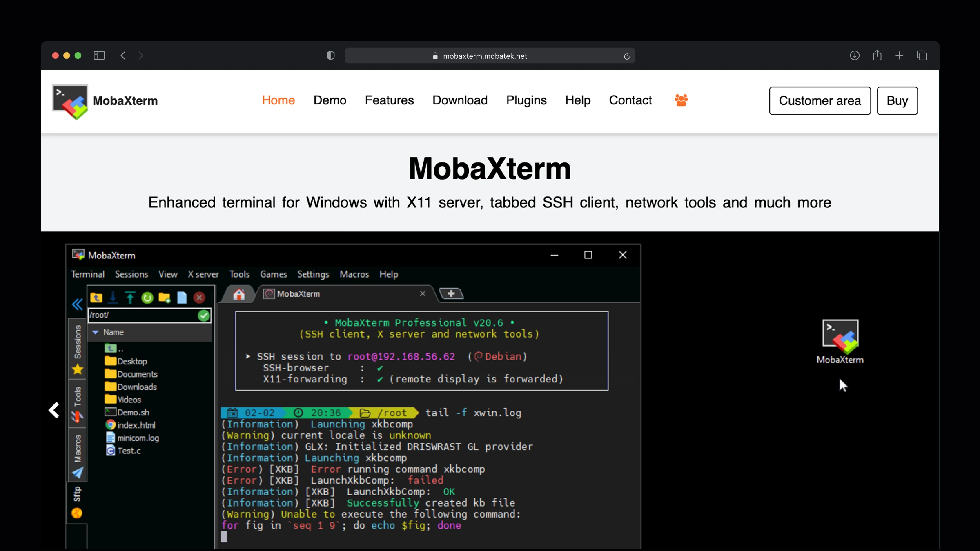Open the Tools menu in menu bar

coord(239,274)
